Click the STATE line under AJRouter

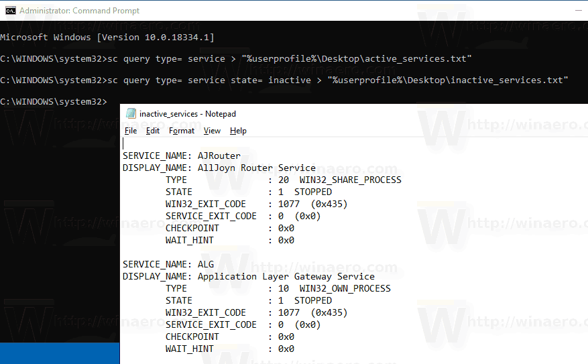click(x=249, y=192)
